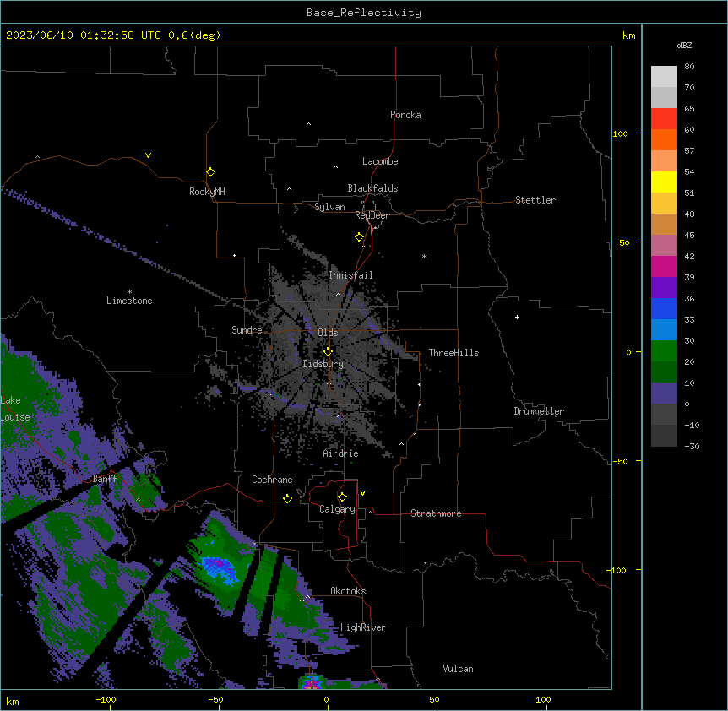Click the Sundre label

point(247,330)
